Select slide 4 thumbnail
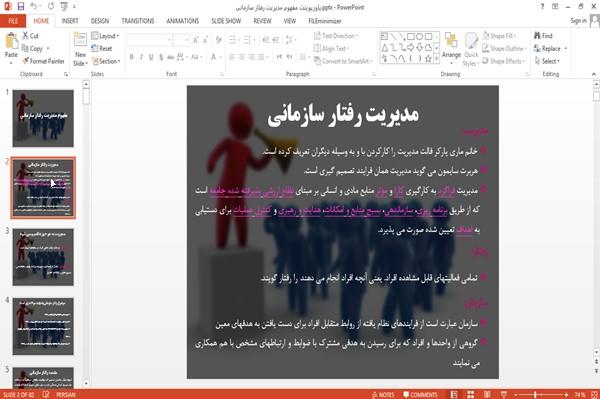 [43, 326]
